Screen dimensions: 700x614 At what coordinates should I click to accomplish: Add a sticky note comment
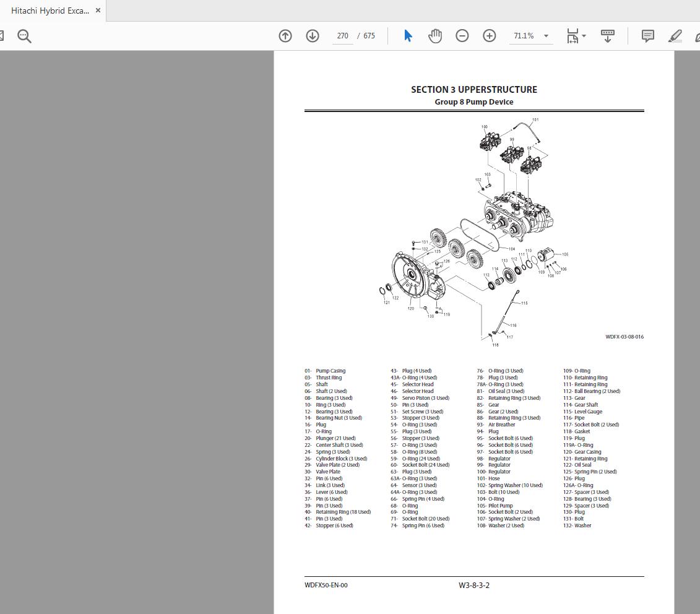point(647,35)
